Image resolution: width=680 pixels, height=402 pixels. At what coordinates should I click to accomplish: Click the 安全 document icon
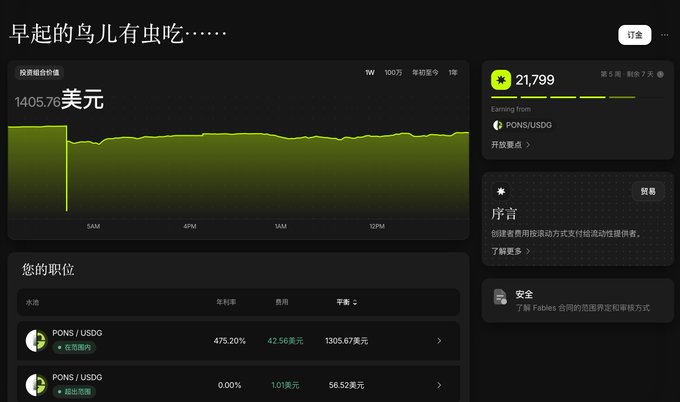tap(500, 297)
